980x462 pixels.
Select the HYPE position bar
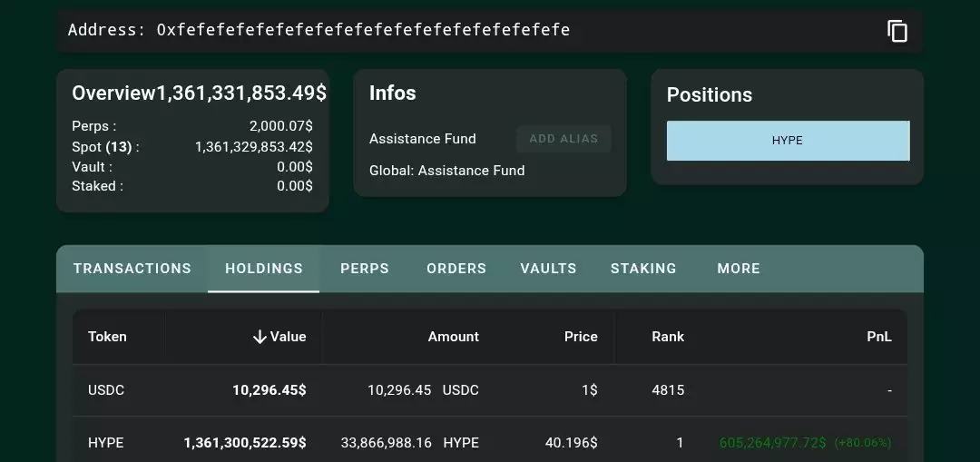pyautogui.click(x=788, y=141)
